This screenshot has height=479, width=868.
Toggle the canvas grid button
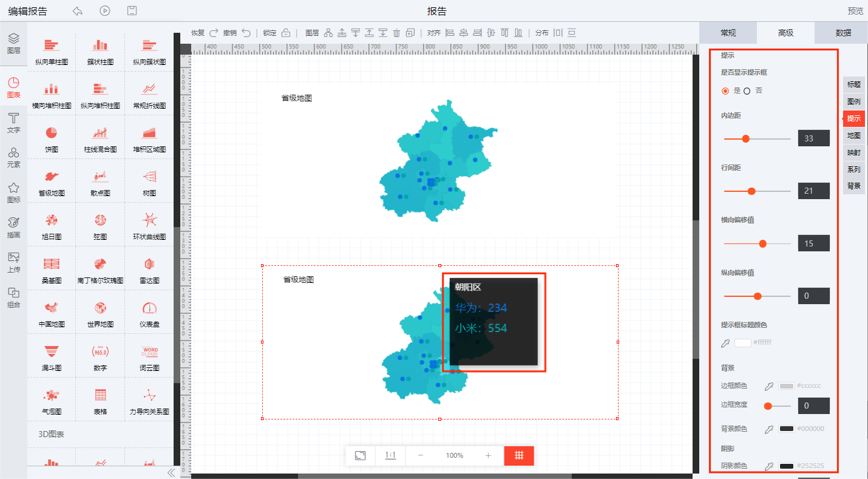click(519, 455)
